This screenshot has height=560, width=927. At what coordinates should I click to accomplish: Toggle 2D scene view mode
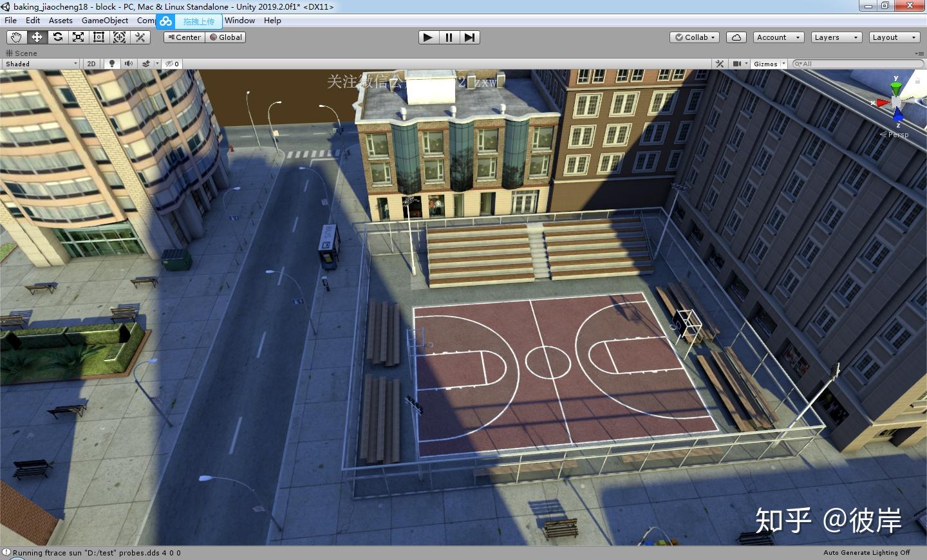click(x=91, y=64)
